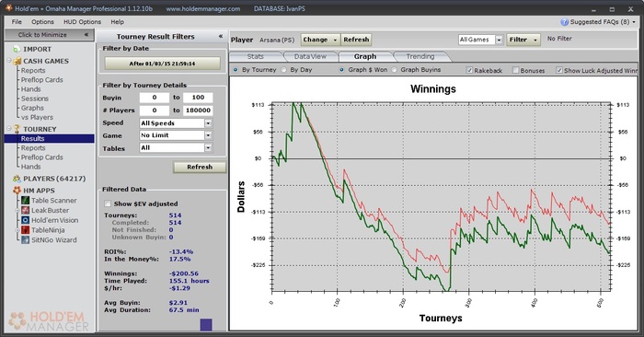The image size is (644, 337).
Task: Launch the TableNinja app icon
Action: pyautogui.click(x=26, y=230)
